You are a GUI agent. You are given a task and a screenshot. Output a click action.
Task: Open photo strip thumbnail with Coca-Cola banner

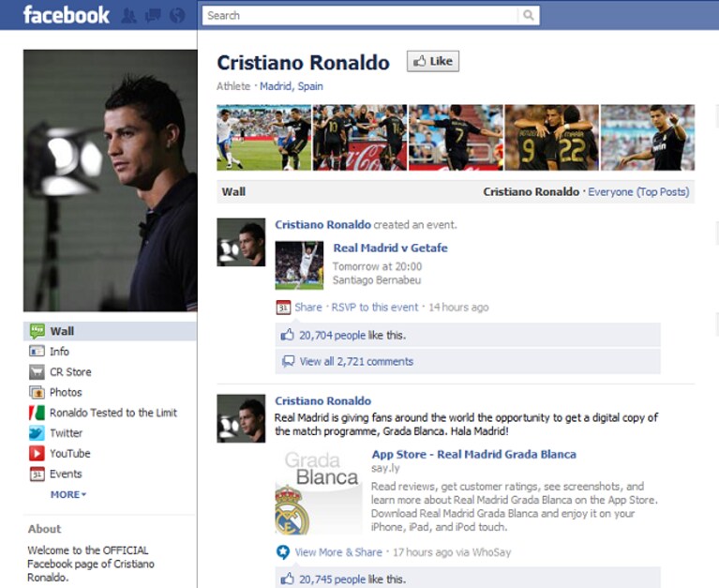[360, 138]
